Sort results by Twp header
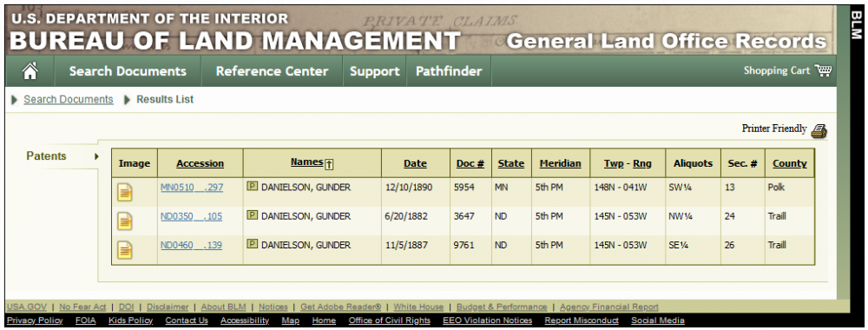The height and width of the screenshot is (330, 868). (614, 163)
